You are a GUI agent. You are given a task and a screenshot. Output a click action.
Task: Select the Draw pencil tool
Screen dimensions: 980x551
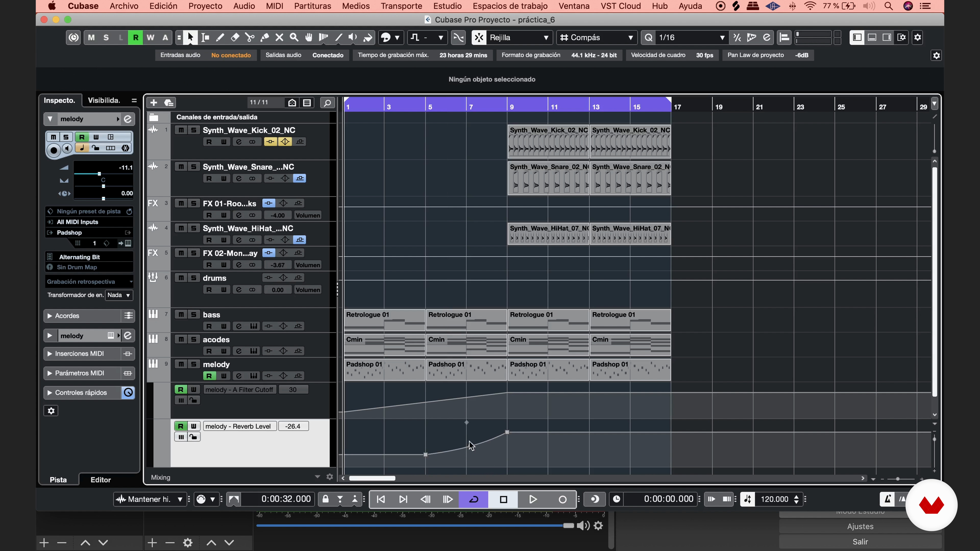(220, 37)
